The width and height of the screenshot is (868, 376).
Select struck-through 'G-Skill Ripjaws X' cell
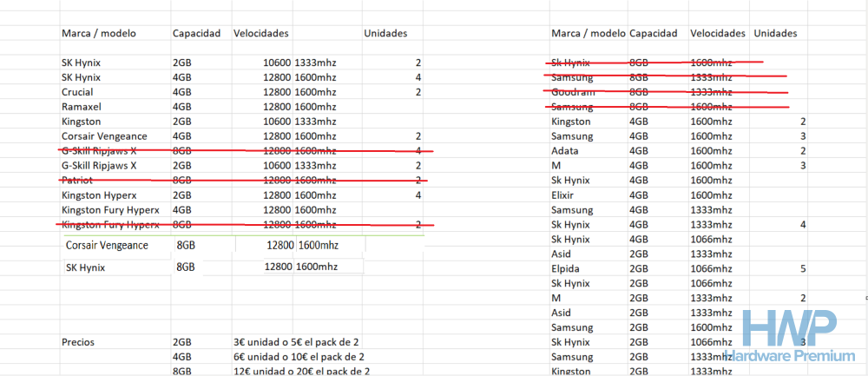[x=99, y=150]
